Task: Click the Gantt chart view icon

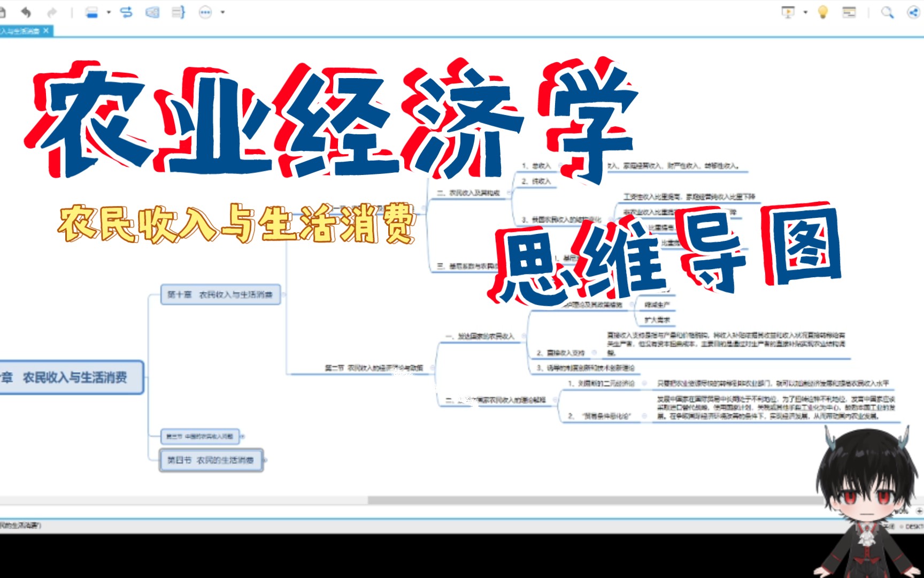Action: point(849,12)
